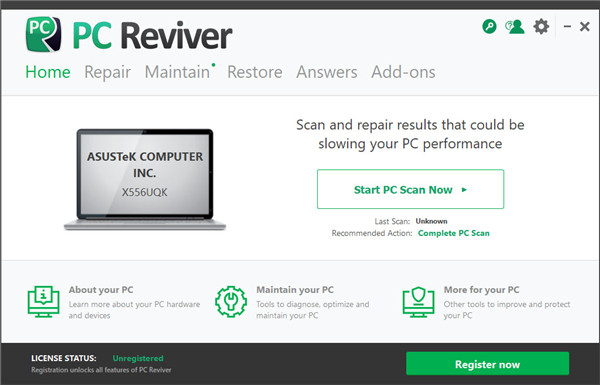Image resolution: width=600 pixels, height=385 pixels.
Task: Open the help support person icon
Action: [515, 26]
